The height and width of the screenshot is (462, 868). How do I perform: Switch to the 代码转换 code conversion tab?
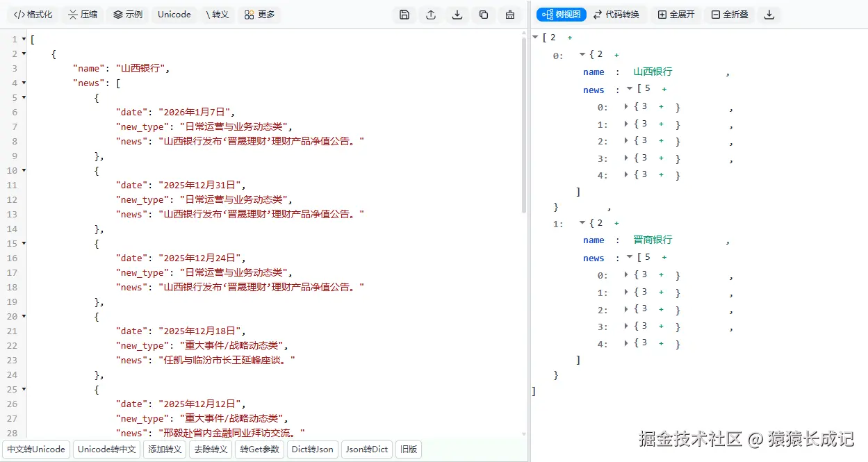pos(616,15)
